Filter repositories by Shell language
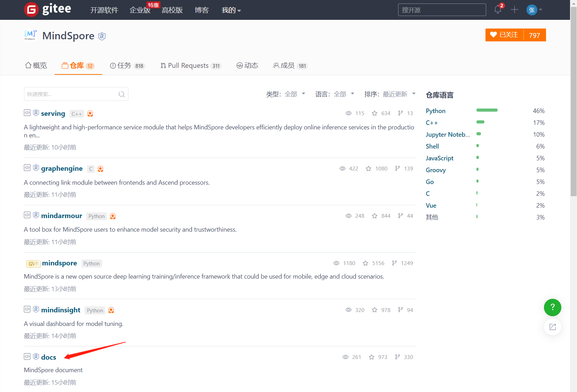The image size is (577, 392). click(432, 146)
